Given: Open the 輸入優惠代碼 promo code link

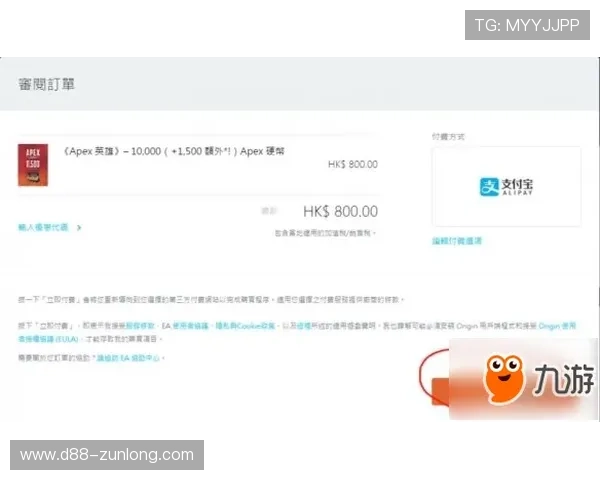Looking at the screenshot, I should point(43,227).
